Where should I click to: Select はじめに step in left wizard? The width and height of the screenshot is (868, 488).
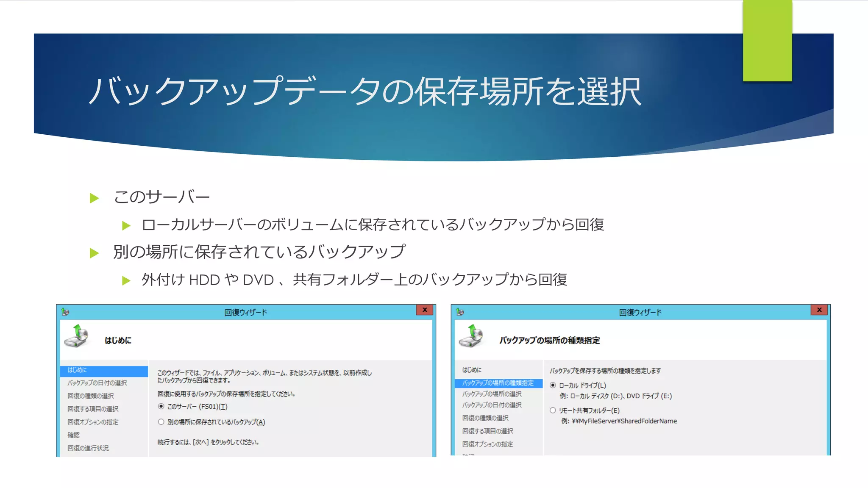(104, 370)
